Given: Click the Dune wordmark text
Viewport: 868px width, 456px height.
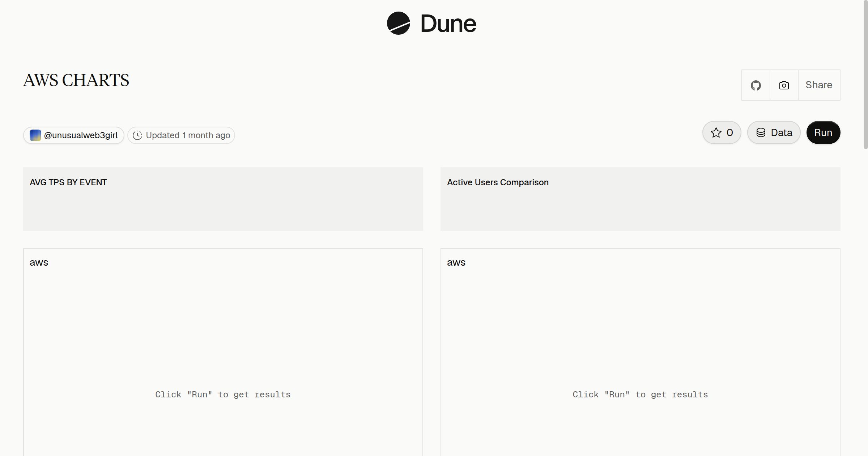Looking at the screenshot, I should tap(448, 24).
